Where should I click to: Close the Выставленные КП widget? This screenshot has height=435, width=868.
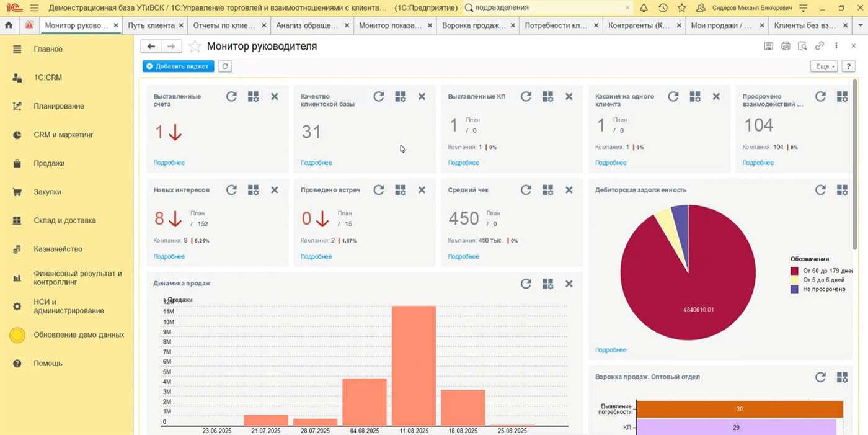(x=569, y=97)
